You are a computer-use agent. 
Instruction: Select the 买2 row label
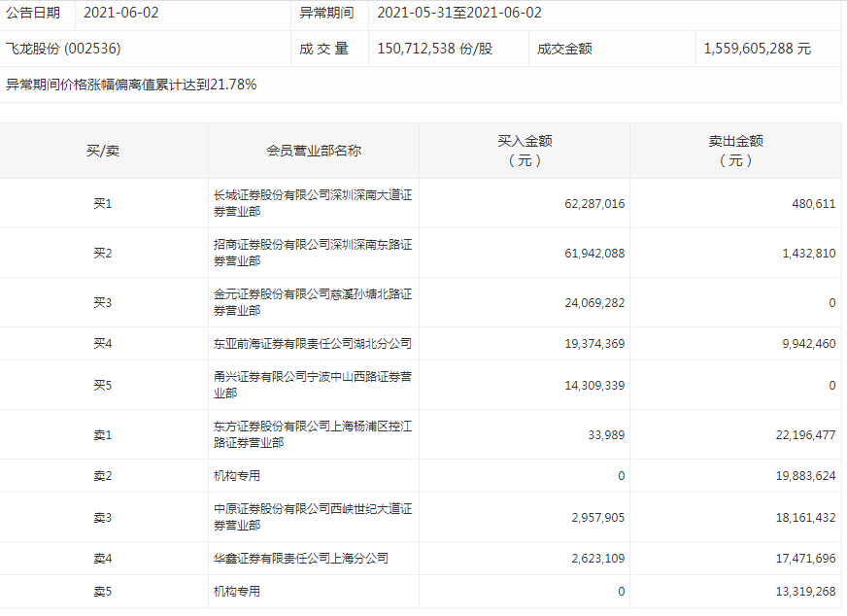click(x=103, y=253)
